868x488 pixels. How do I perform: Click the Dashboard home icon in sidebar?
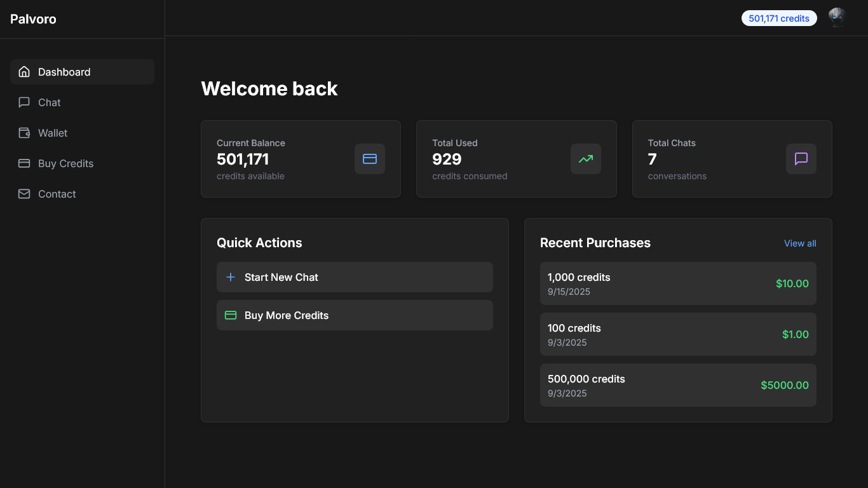(x=24, y=72)
